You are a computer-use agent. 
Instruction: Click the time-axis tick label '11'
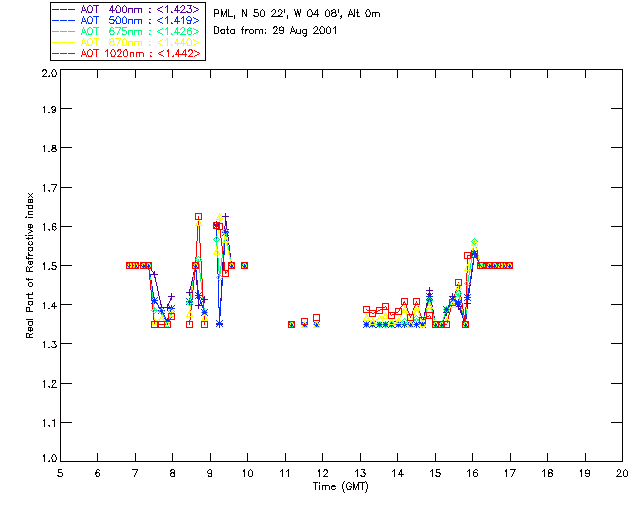tap(285, 473)
